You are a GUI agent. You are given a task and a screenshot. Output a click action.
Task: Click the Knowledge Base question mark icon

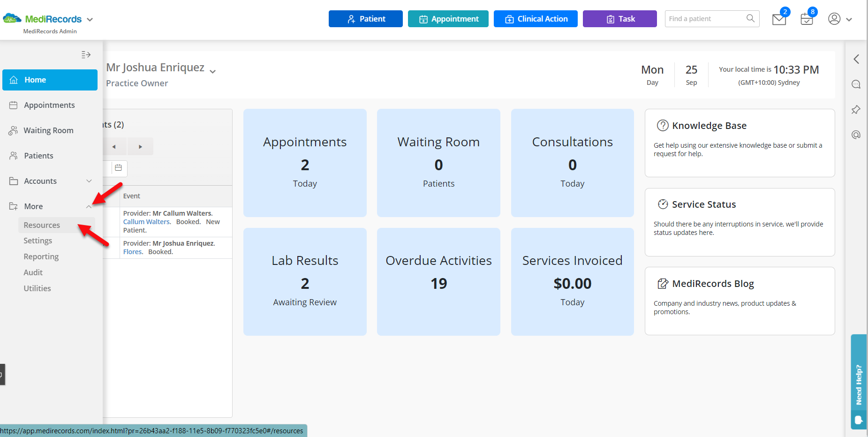tap(663, 125)
